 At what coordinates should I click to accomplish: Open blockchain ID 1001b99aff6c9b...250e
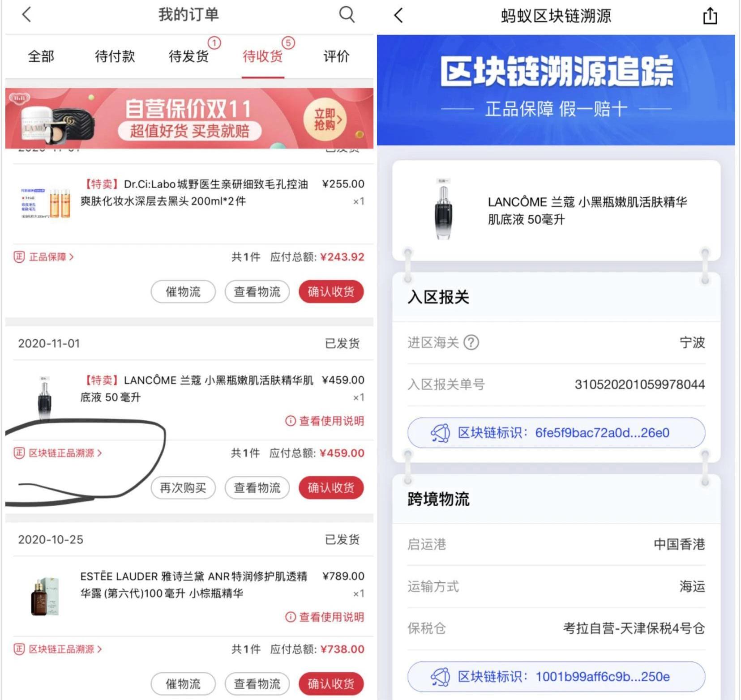click(556, 676)
